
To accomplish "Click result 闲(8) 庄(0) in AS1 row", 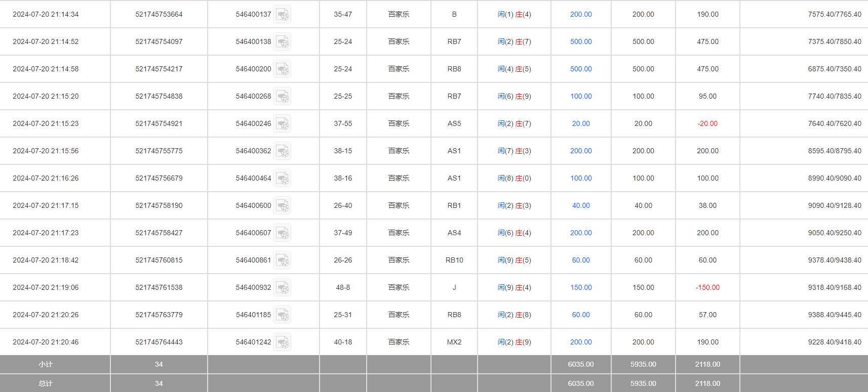I will (x=514, y=179).
